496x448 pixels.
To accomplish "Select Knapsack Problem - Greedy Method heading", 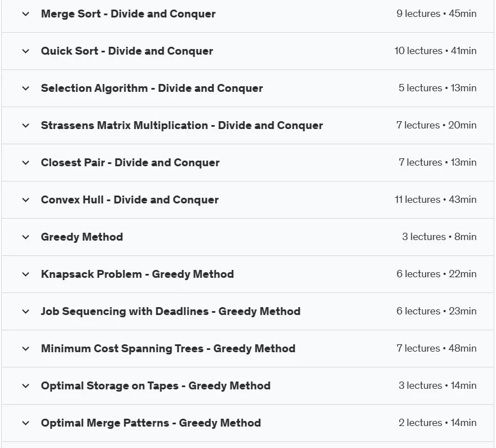I will coord(138,274).
